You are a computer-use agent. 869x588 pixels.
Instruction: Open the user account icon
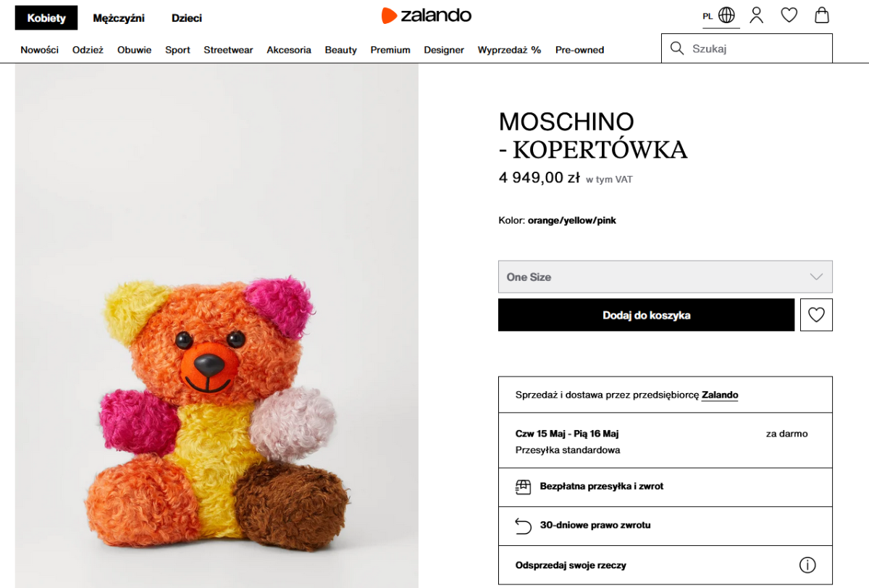(757, 15)
